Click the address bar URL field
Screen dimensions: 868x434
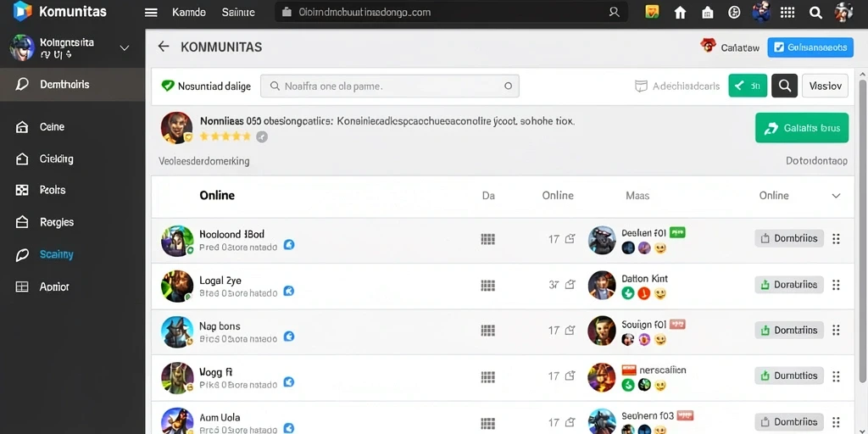click(451, 12)
